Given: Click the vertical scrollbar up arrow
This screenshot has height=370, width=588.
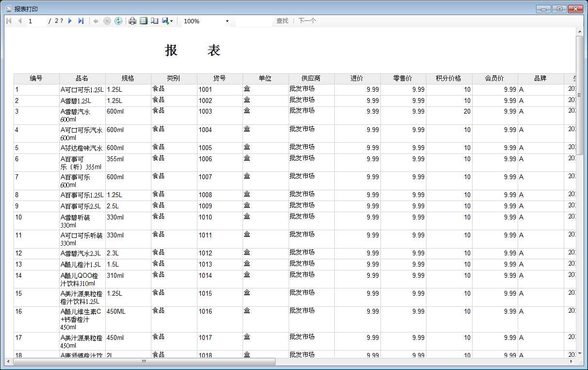Looking at the screenshot, I should 580,32.
